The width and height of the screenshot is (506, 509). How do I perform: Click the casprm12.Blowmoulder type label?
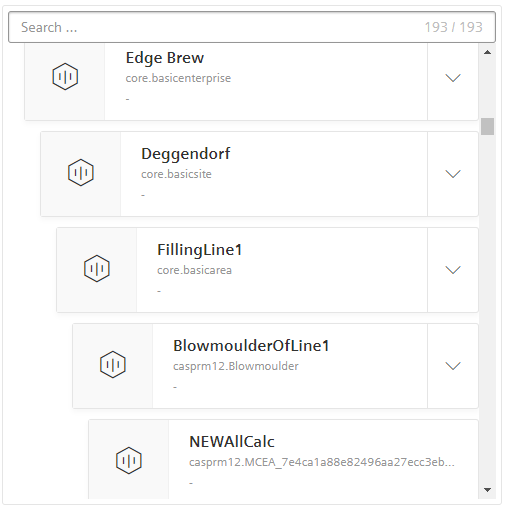(x=236, y=366)
